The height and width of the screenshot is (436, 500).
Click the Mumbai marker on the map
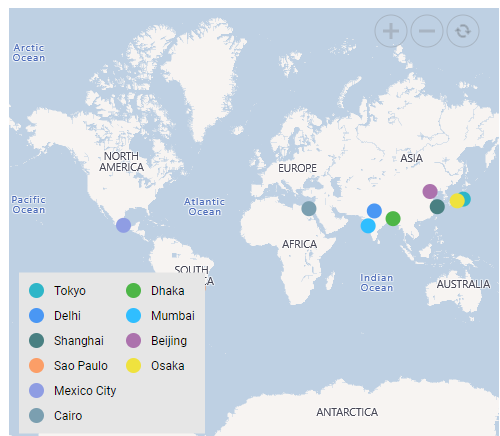point(368,226)
